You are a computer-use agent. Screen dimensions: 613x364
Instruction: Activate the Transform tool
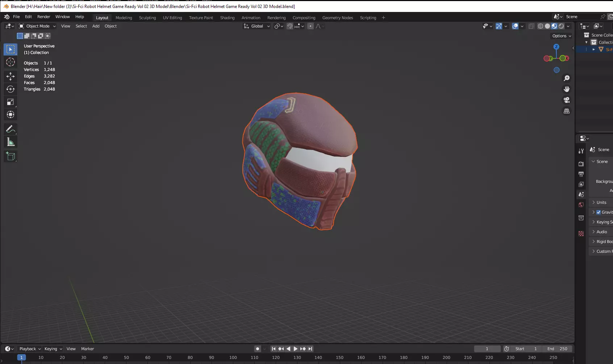[11, 115]
